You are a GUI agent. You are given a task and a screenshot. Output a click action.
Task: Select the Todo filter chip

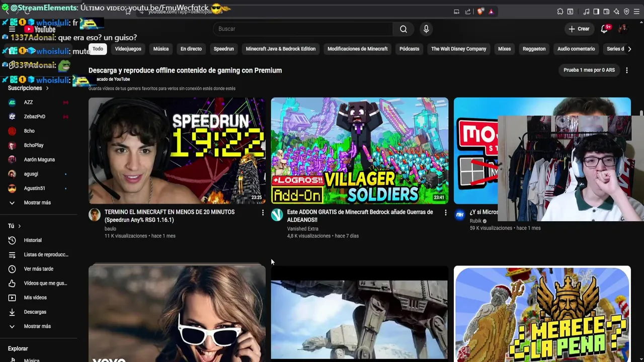pos(98,49)
